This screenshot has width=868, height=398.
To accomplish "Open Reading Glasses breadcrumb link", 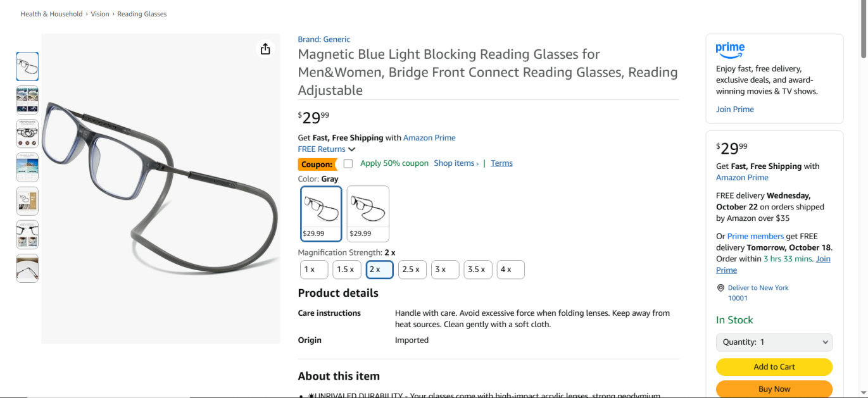I will [x=142, y=14].
